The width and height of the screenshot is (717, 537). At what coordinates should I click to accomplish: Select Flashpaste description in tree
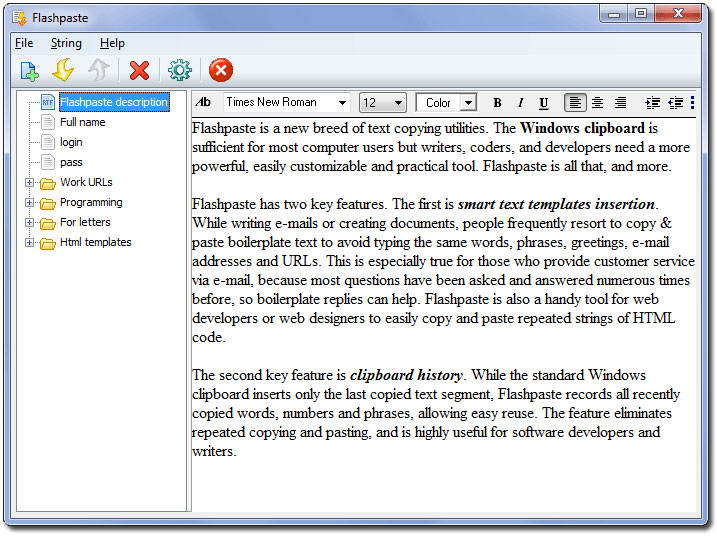click(x=114, y=102)
